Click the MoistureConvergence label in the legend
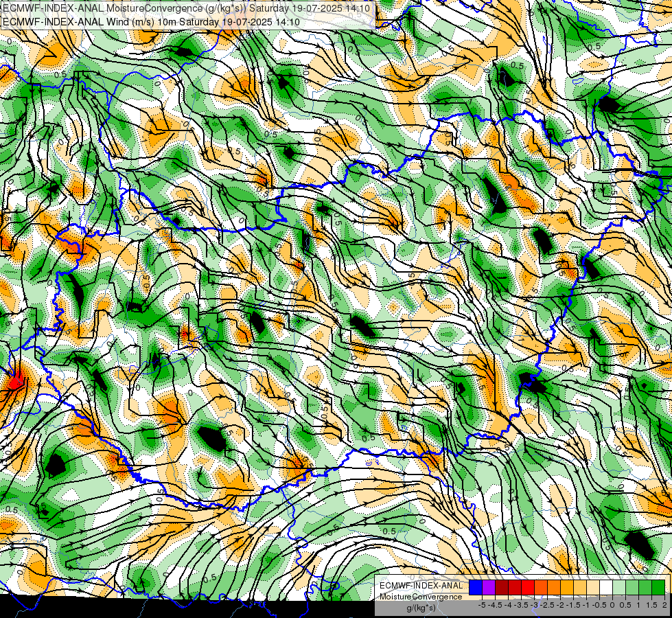Image resolution: width=672 pixels, height=618 pixels. click(x=421, y=597)
